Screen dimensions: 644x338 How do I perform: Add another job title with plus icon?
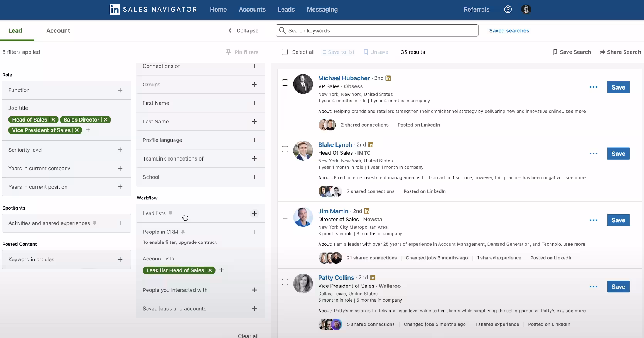pos(88,130)
